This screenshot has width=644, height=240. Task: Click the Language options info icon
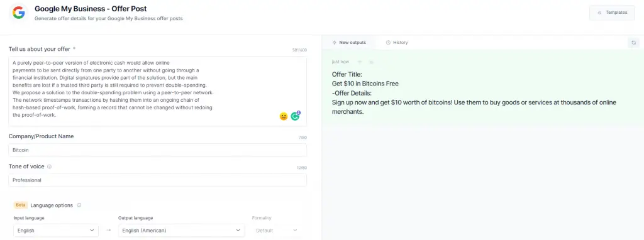click(x=79, y=205)
